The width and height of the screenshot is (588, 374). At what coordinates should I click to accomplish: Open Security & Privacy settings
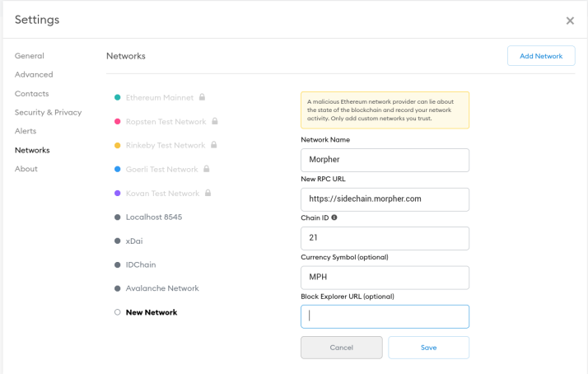pyautogui.click(x=48, y=112)
